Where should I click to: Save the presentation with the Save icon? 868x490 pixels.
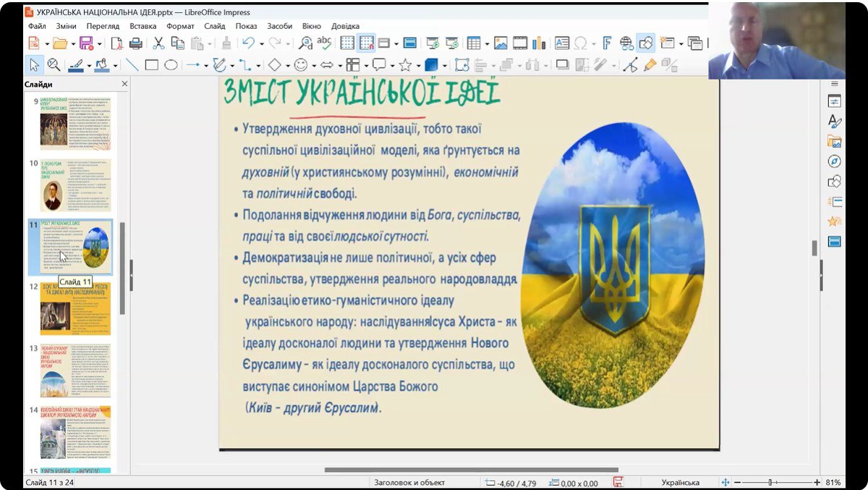pos(85,43)
